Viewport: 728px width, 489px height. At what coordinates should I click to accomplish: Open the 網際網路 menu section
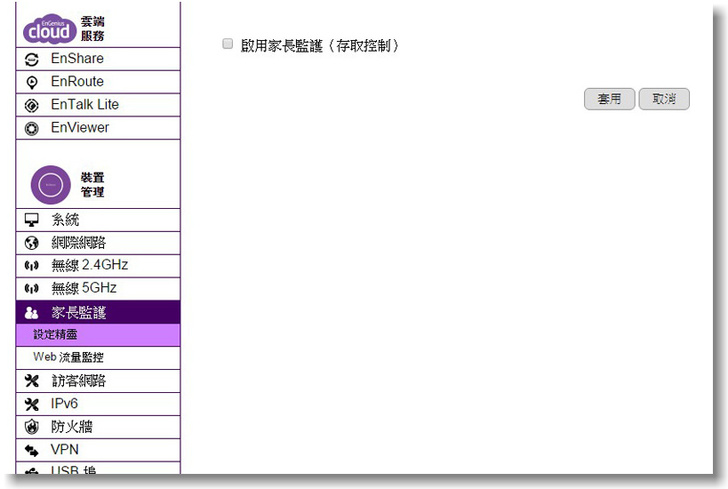tap(98, 243)
